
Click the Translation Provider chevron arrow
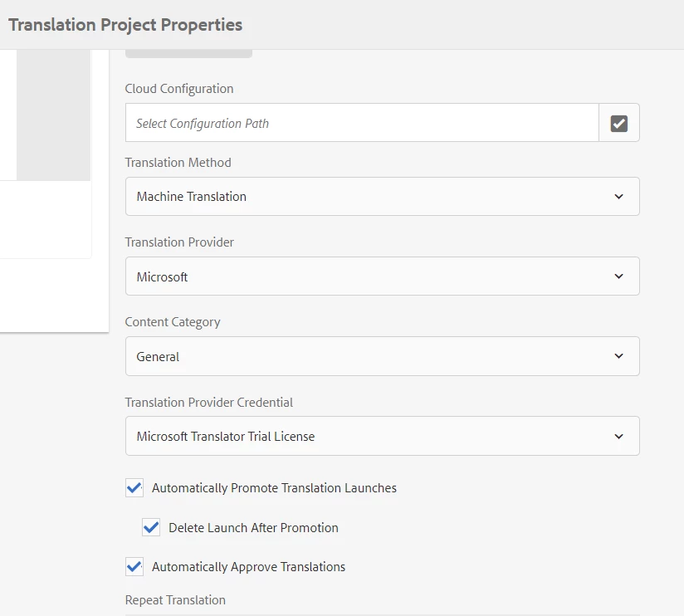618,276
